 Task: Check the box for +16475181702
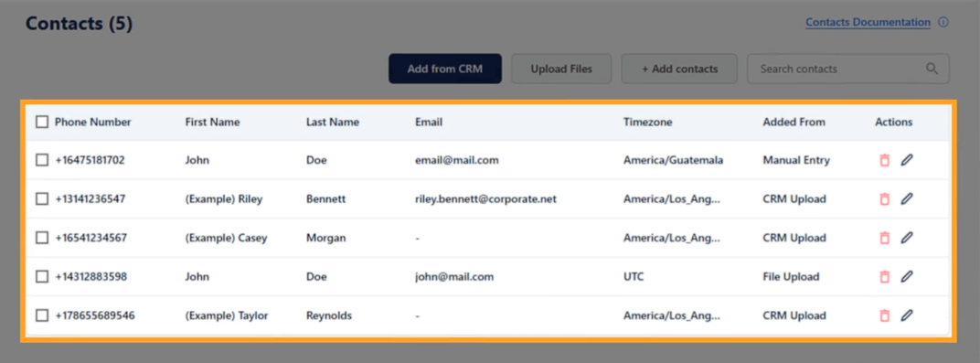(42, 160)
